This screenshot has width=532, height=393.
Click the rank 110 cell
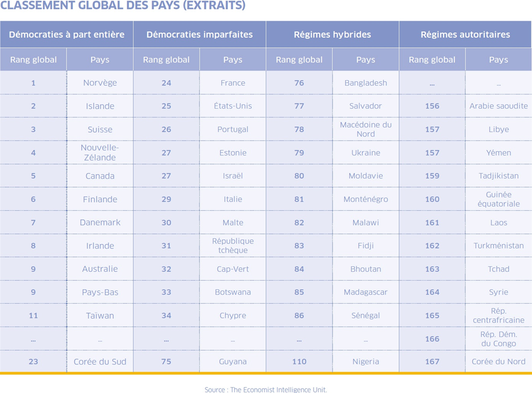pos(299,362)
